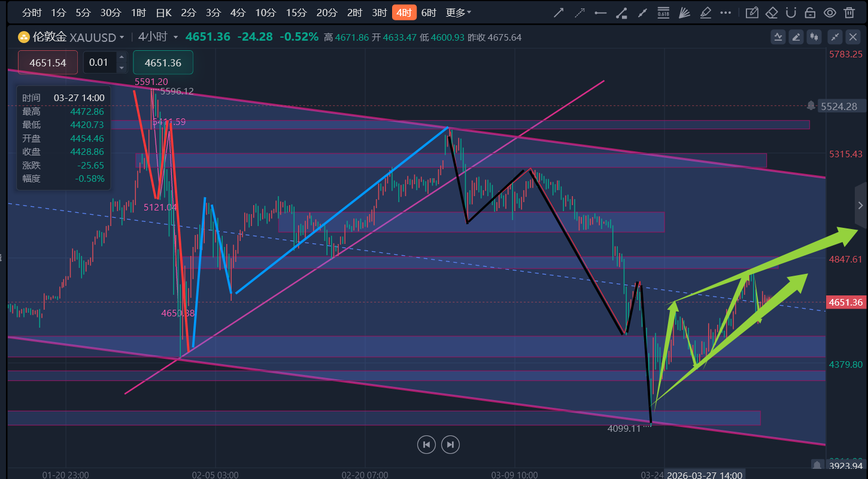Select the 15分 timeframe

(x=296, y=13)
